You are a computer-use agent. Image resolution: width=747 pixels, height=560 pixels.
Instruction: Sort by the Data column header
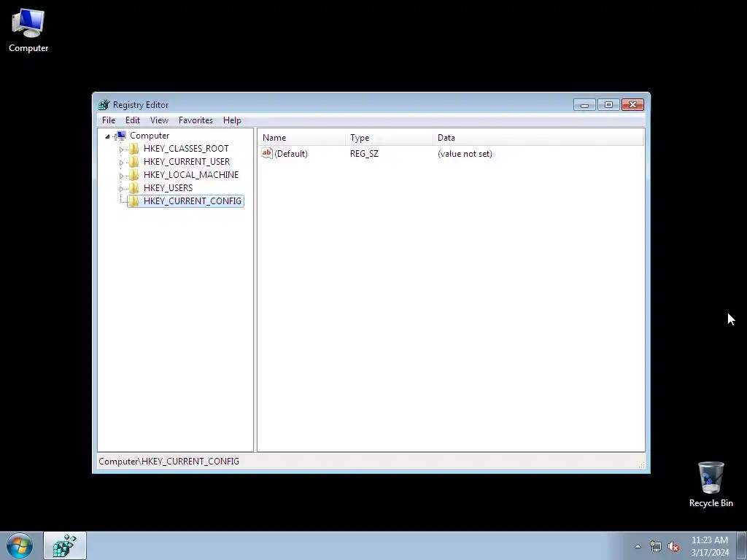(x=538, y=138)
